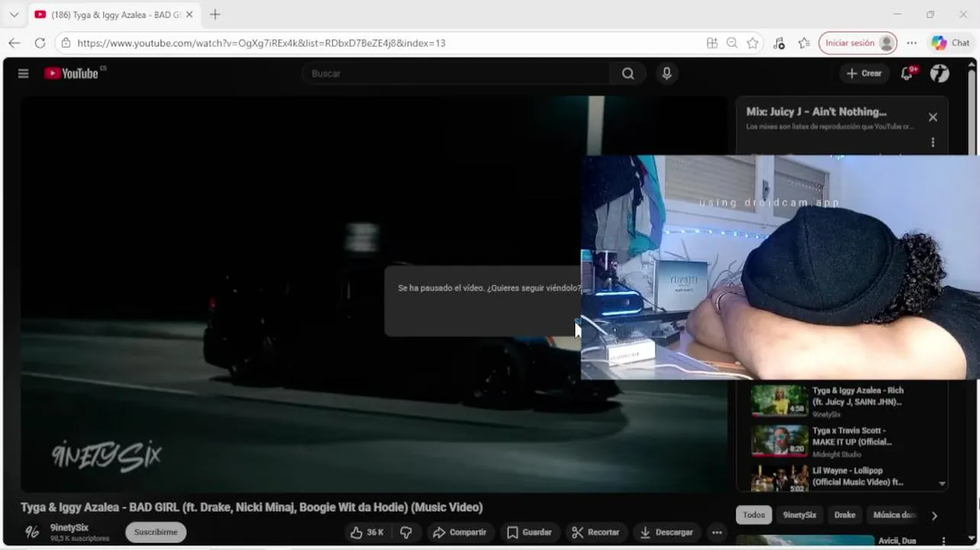Open the 9inetySix channel avatar
The height and width of the screenshot is (550, 980).
coord(32,532)
